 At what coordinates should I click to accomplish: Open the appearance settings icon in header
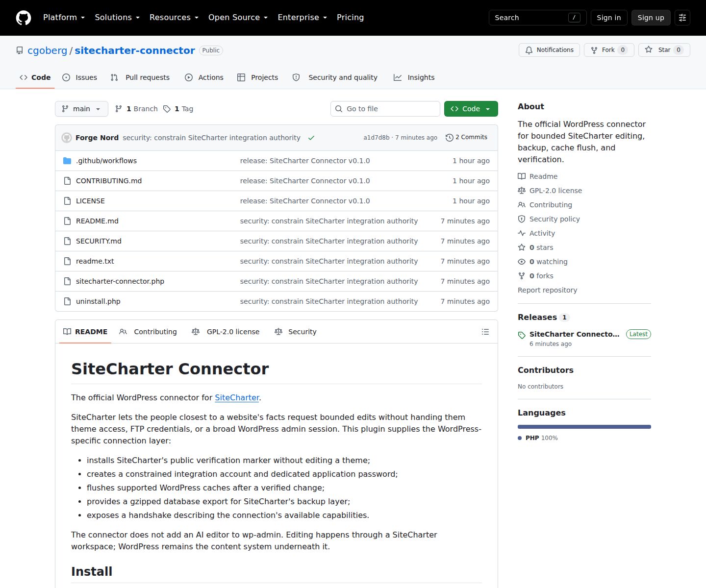click(x=682, y=18)
